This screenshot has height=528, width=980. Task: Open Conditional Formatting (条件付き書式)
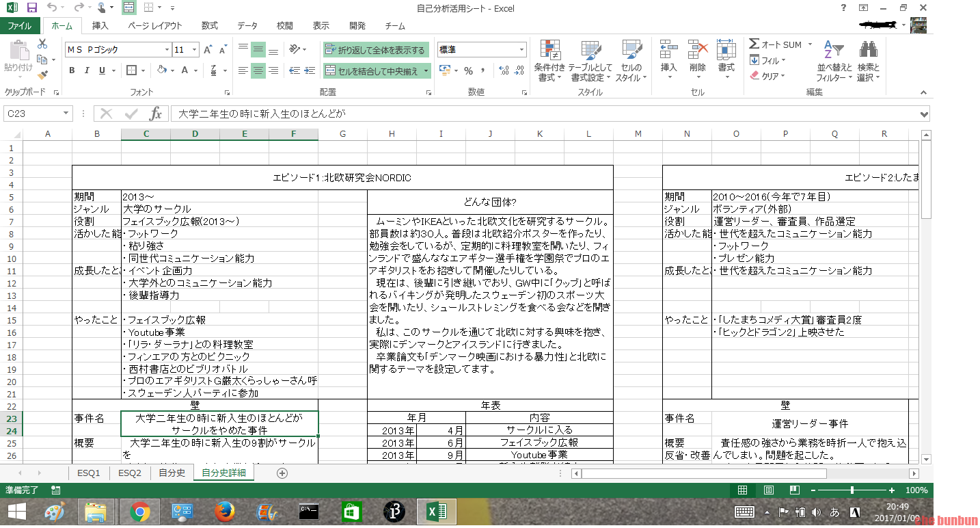coord(549,60)
